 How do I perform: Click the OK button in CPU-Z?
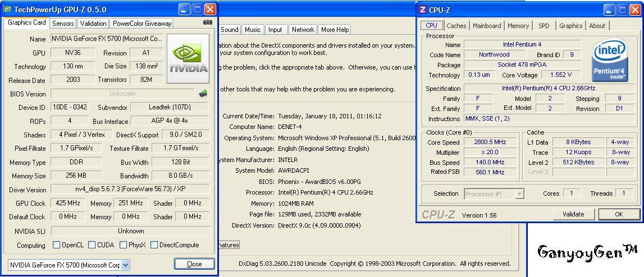point(619,214)
